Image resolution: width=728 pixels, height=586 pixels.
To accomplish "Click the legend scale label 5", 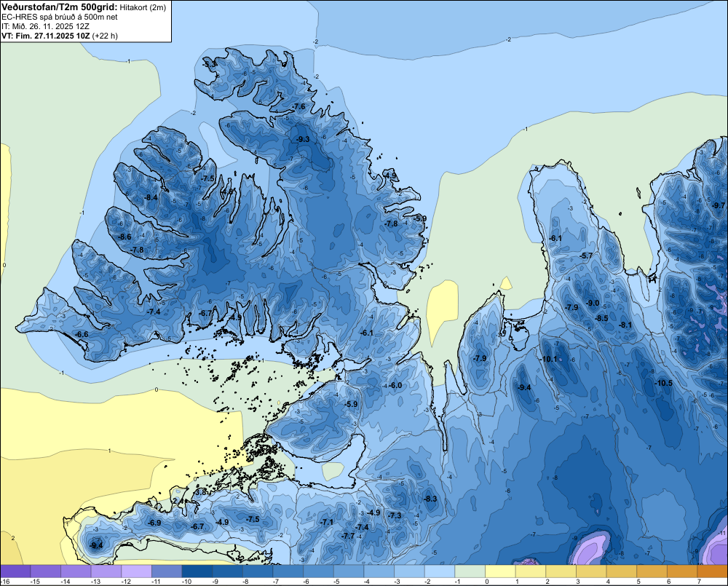I will pos(638,582).
